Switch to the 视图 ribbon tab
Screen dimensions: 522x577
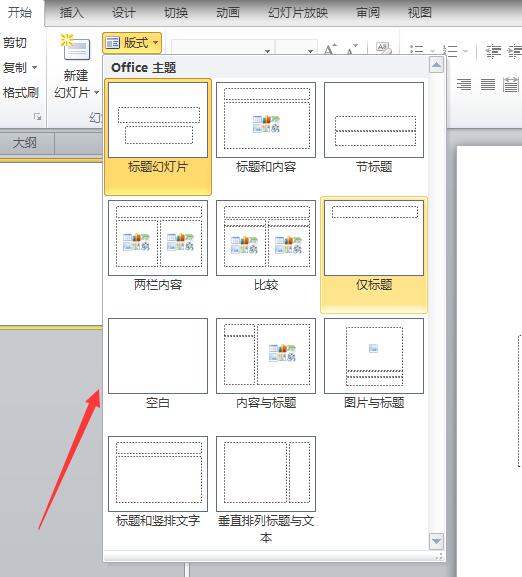click(x=419, y=13)
